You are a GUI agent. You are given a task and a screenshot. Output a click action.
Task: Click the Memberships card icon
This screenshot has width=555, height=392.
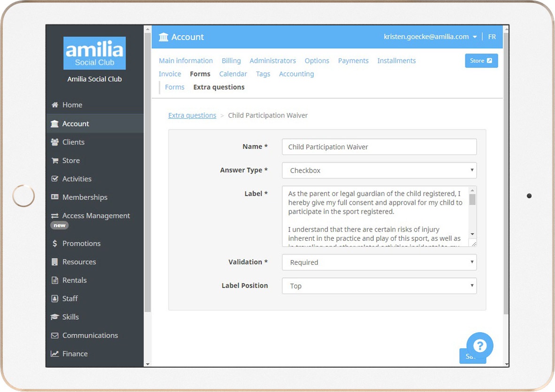pyautogui.click(x=54, y=197)
